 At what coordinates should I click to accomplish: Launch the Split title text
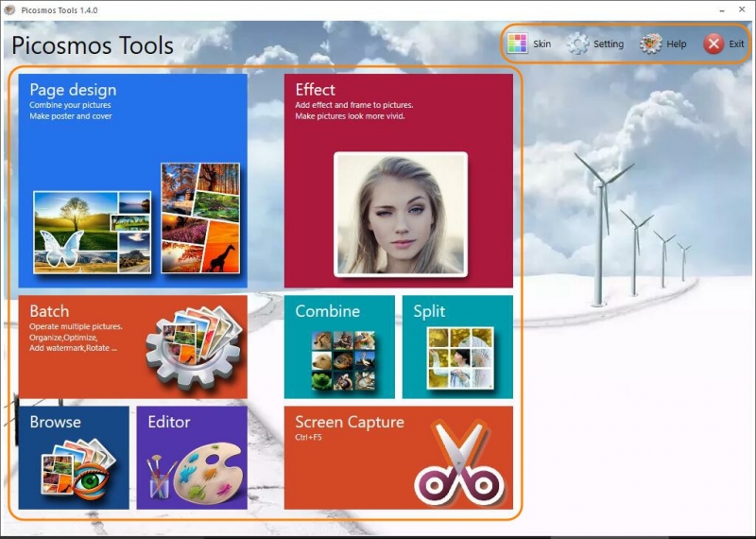point(429,311)
